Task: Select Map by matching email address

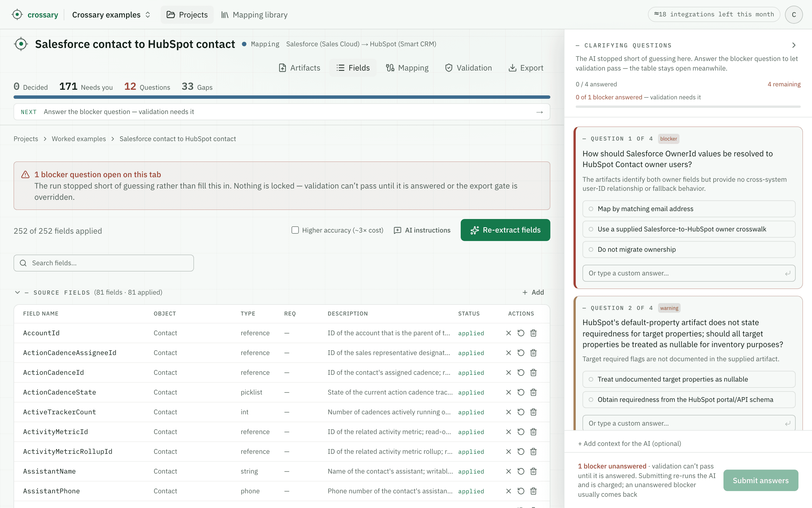Action: click(x=689, y=209)
